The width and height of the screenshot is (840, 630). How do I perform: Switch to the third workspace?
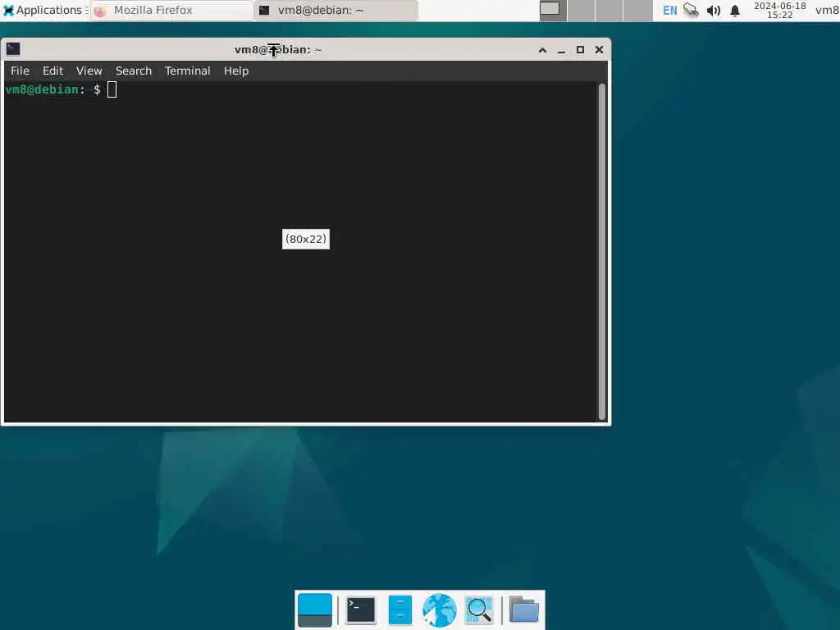tap(609, 10)
